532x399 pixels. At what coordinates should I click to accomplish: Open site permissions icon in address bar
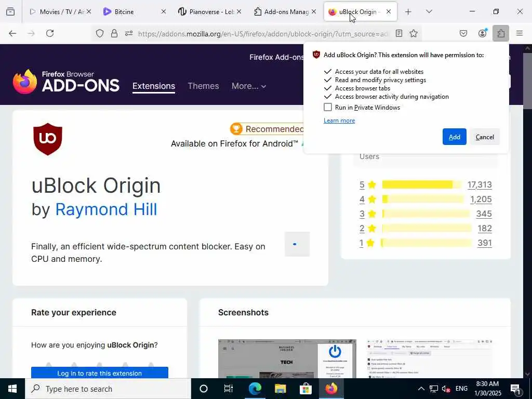pos(129,33)
